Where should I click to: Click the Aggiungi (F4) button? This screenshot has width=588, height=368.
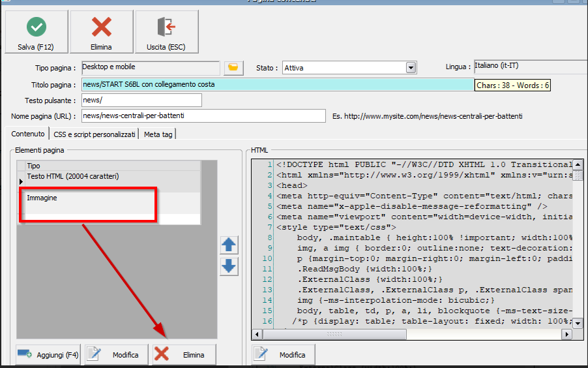[48, 355]
